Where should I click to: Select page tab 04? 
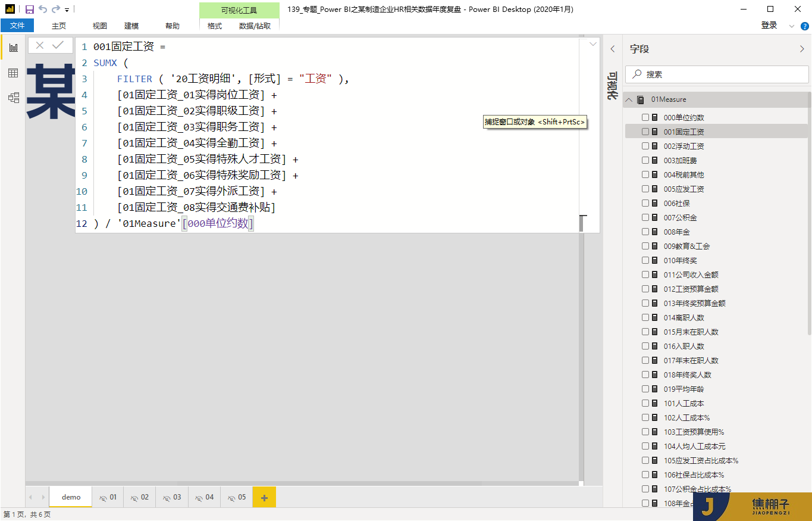tap(204, 497)
